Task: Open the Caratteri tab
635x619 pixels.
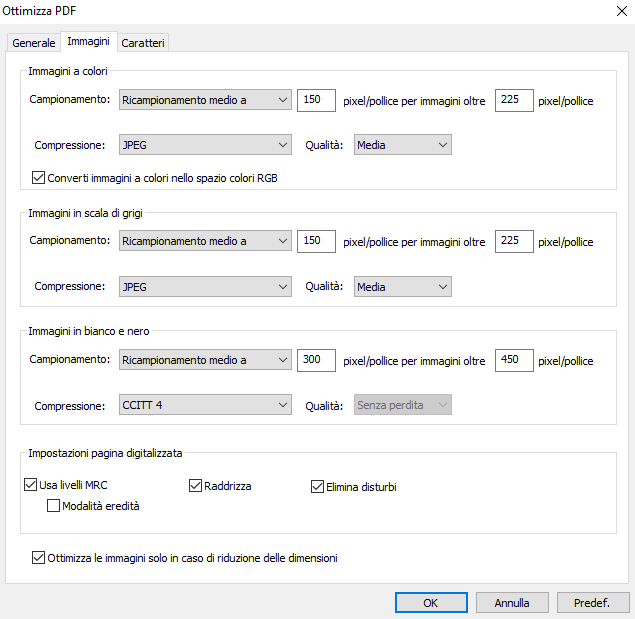Action: point(143,43)
